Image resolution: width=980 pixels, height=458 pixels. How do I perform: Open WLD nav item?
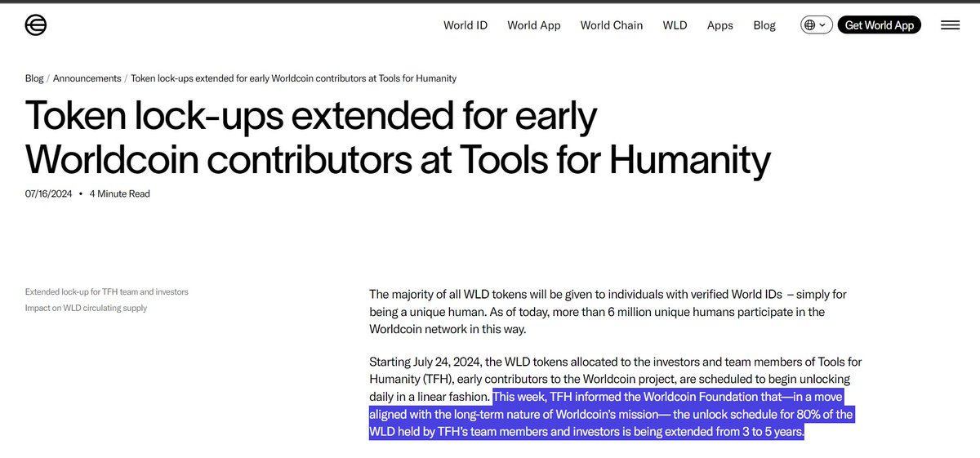(675, 25)
